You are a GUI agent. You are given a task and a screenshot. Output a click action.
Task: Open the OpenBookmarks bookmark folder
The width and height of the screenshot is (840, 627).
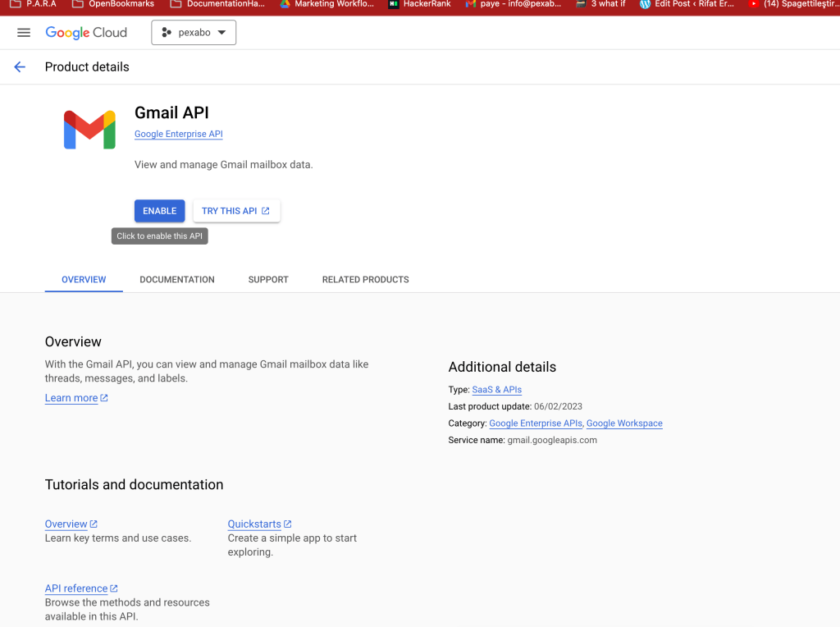113,4
